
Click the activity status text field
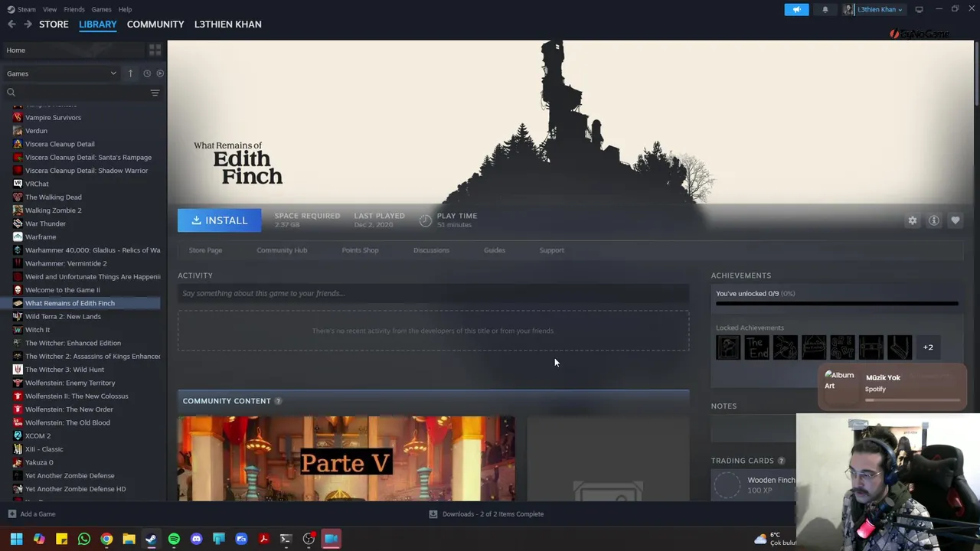pos(433,293)
